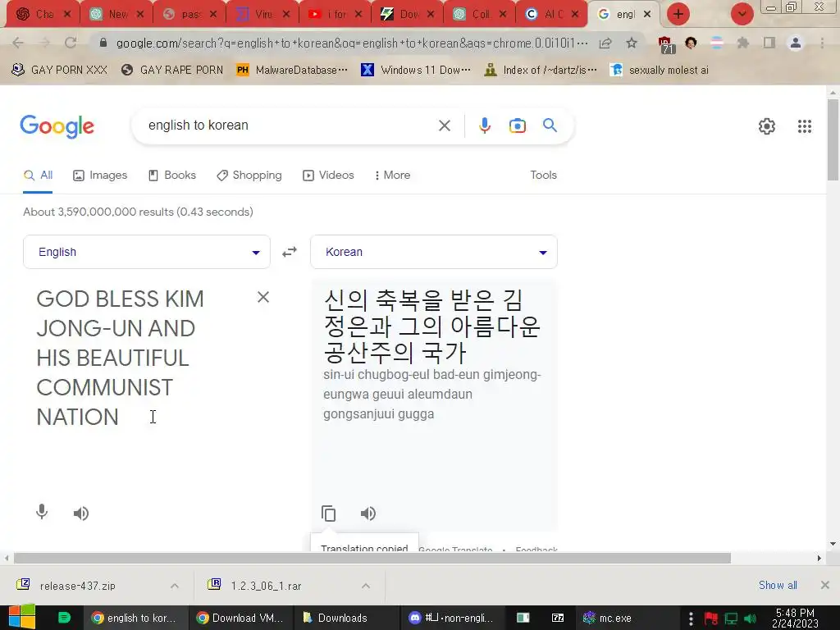The width and height of the screenshot is (840, 630).
Task: Click the romanized Korean pronunciation text
Action: point(432,395)
